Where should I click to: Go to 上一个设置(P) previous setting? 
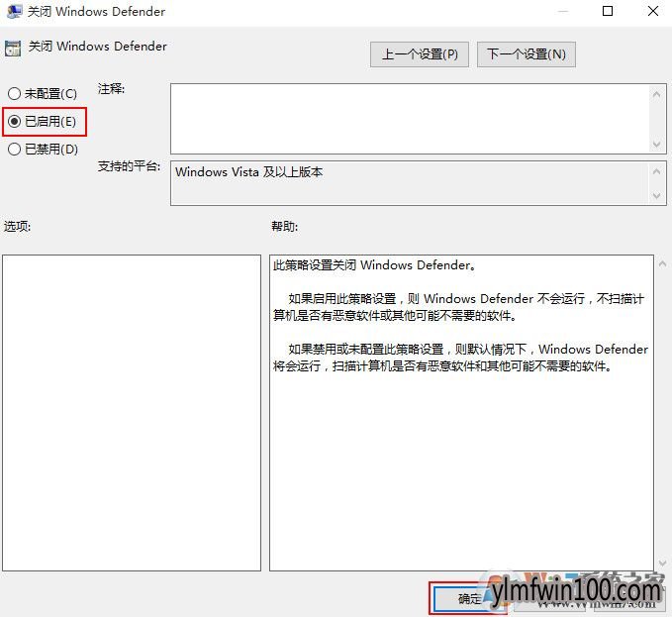[420, 54]
